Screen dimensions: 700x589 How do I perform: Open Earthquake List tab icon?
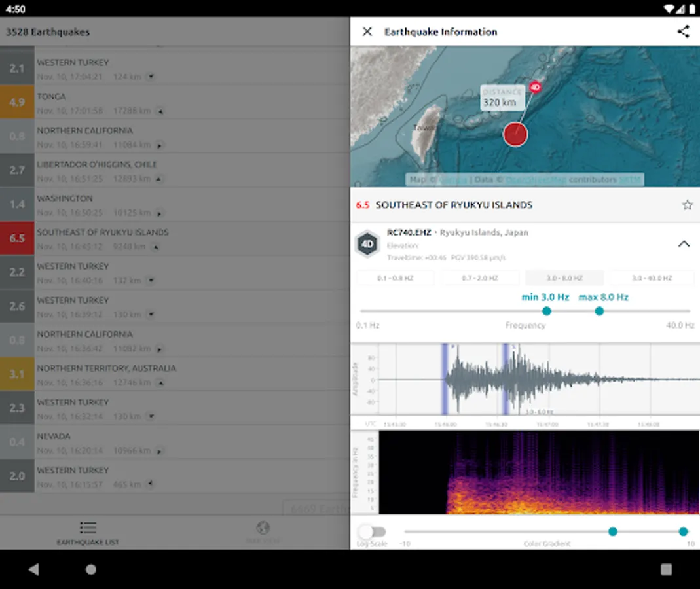(x=88, y=528)
